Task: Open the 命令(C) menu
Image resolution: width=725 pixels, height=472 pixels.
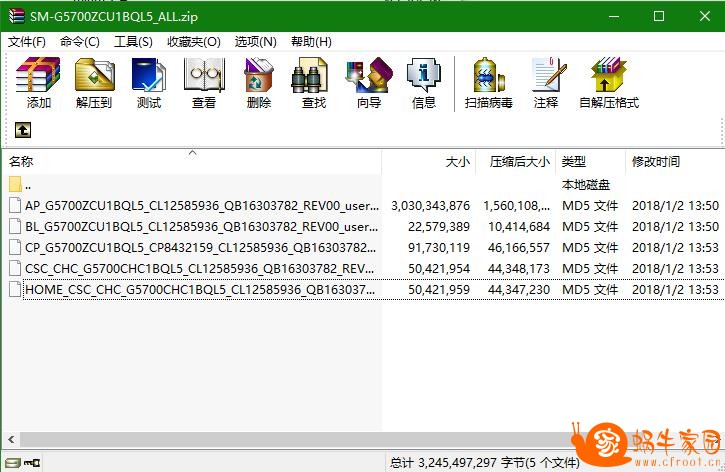Action: pos(80,42)
